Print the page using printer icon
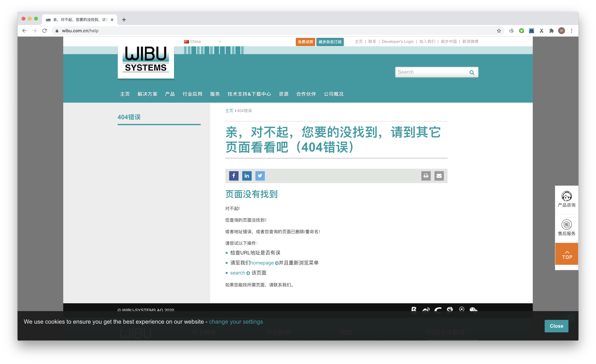The image size is (596, 364). pyautogui.click(x=426, y=176)
